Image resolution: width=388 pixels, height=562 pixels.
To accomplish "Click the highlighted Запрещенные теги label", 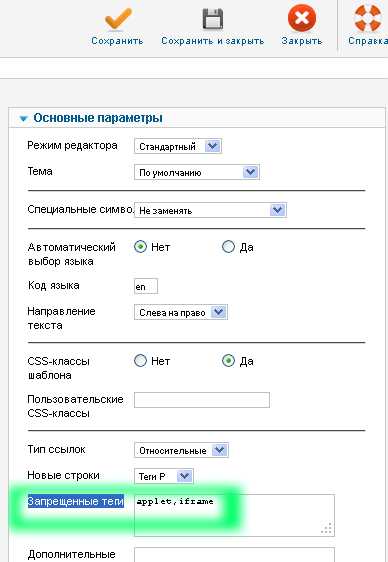I will point(76,501).
